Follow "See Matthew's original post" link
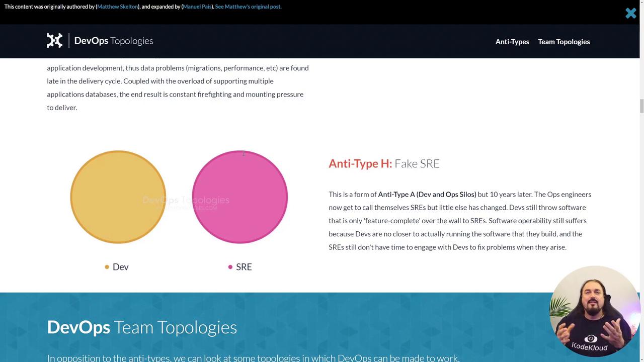This screenshot has width=644, height=362. [248, 7]
